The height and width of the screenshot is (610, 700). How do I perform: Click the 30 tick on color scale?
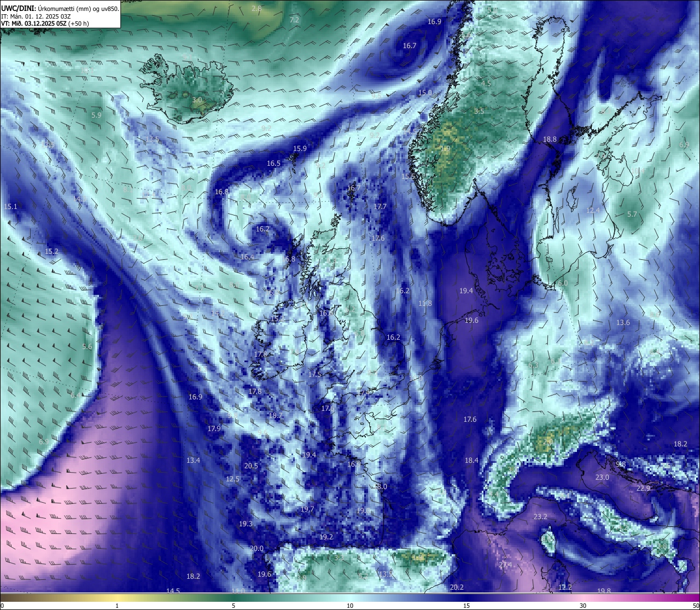coord(583,606)
